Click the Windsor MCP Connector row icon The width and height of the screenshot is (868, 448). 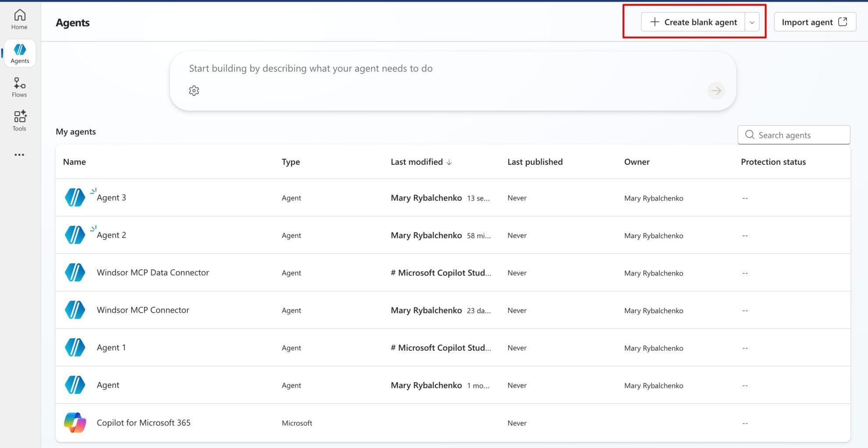(x=75, y=310)
